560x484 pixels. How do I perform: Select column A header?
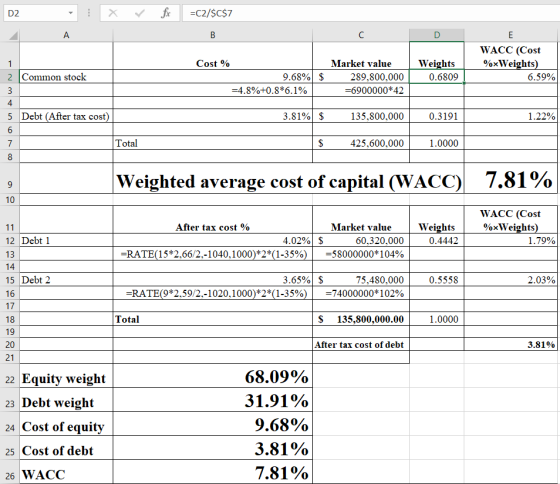coord(66,35)
